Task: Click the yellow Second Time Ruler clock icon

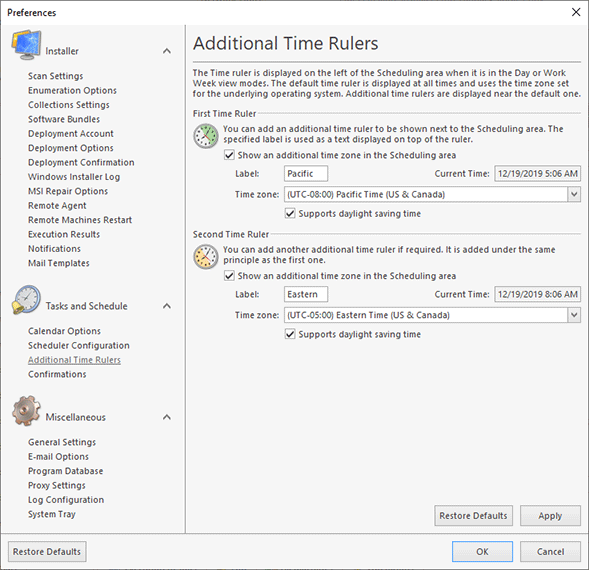Action: tap(206, 257)
